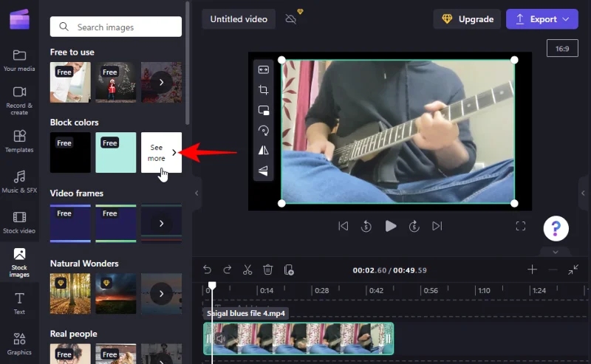Click the Split scissors icon
The image size is (591, 364).
[247, 269]
